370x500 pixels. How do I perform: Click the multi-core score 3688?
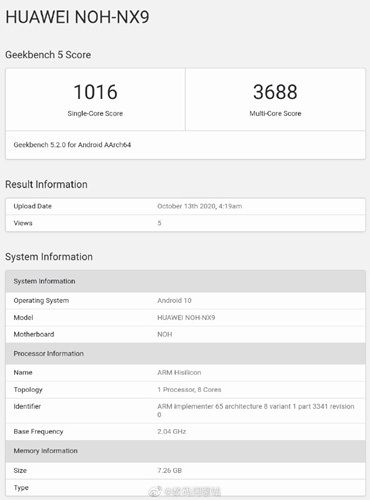pyautogui.click(x=275, y=92)
